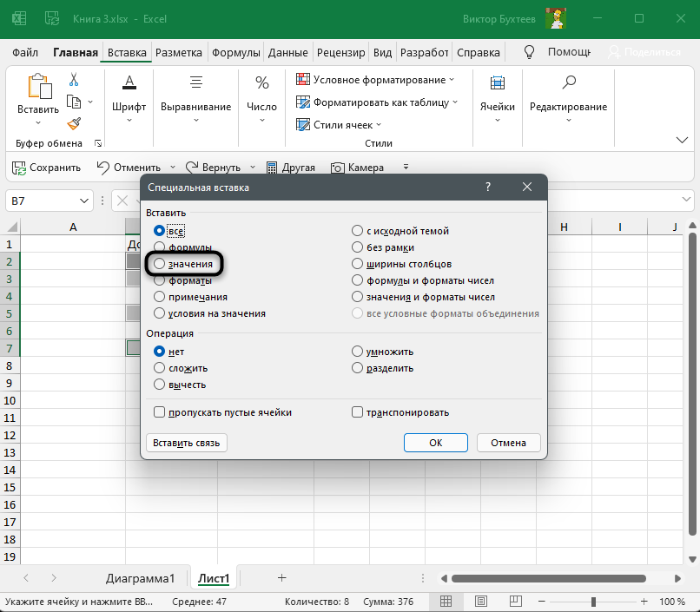700x612 pixels.
Task: Click the Save icon in quick toolbar
Action: [19, 168]
